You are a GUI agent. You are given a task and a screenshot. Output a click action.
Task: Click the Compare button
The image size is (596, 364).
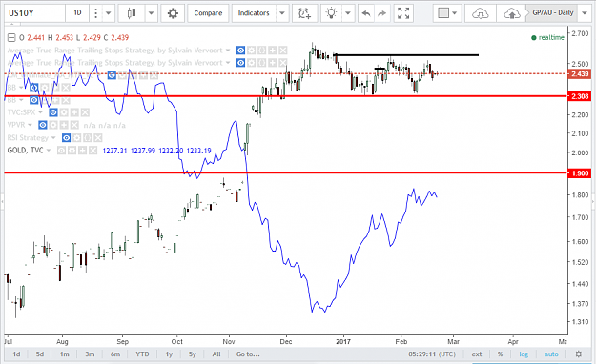click(208, 13)
